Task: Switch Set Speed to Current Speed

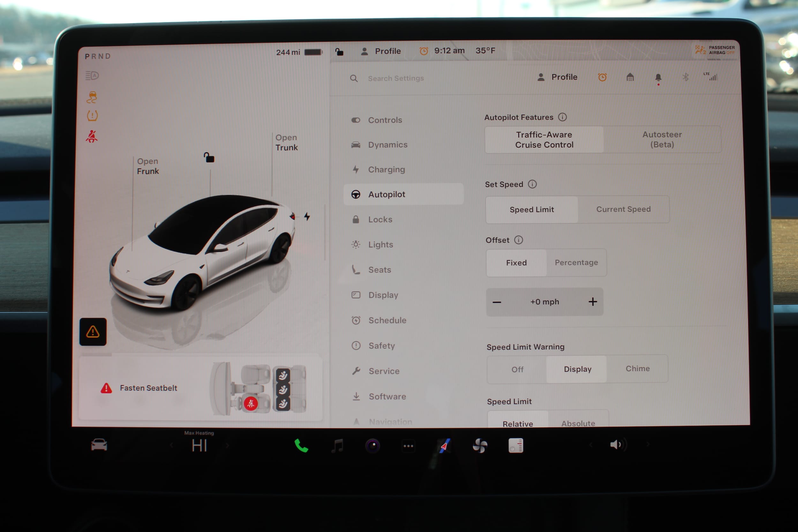Action: pos(623,209)
